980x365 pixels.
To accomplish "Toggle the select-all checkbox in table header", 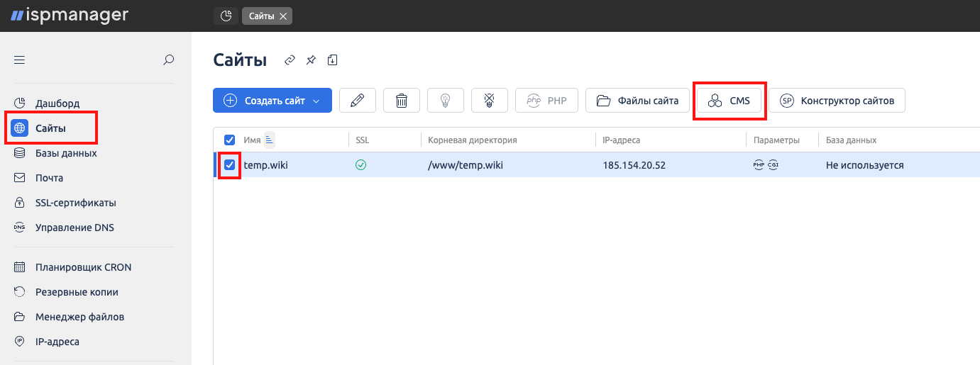I will click(x=229, y=140).
